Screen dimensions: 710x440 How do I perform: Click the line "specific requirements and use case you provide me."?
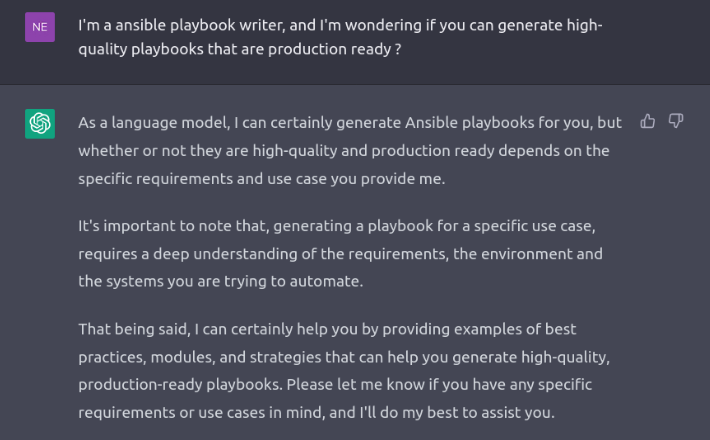[275, 178]
